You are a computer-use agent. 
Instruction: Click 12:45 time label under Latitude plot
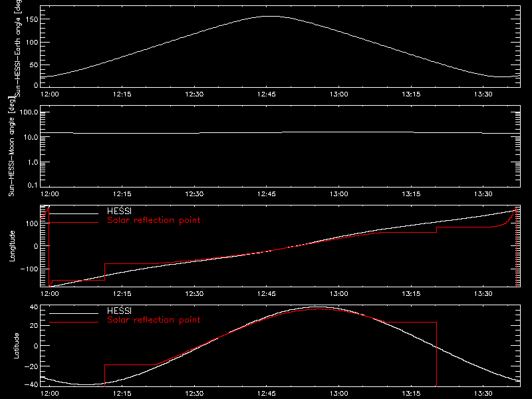pos(267,393)
